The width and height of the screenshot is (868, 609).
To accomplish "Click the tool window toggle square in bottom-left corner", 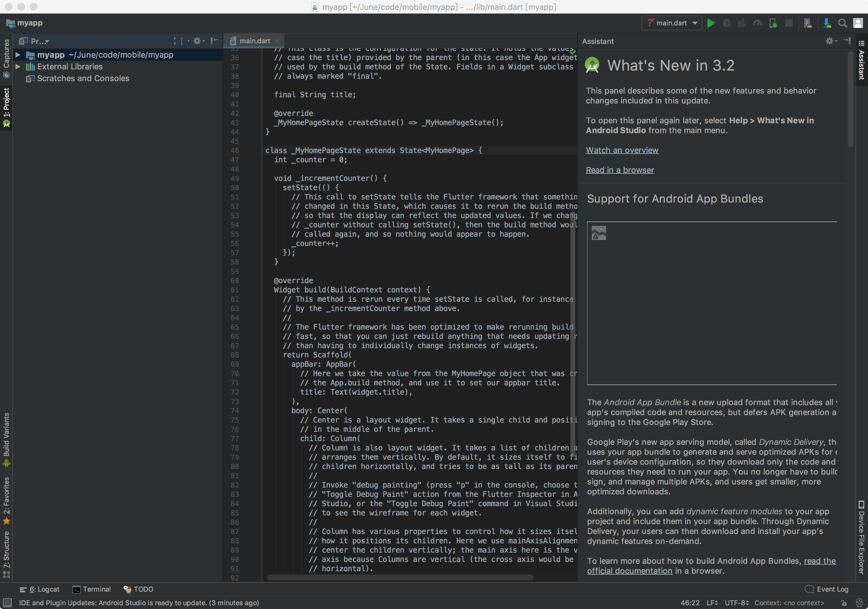I will click(x=7, y=602).
